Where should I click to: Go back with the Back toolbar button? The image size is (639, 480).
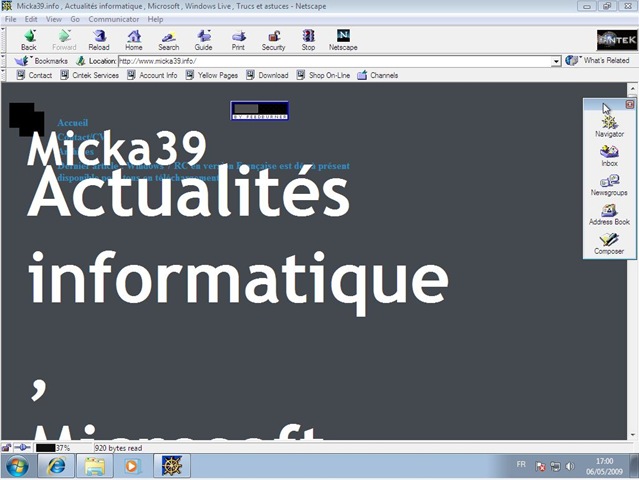(29, 40)
